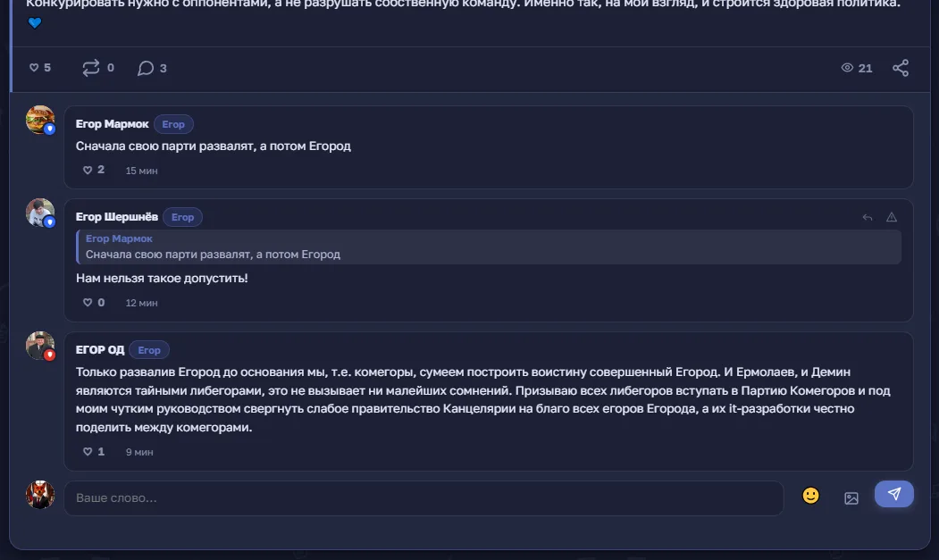The image size is (939, 560).
Task: Click the views eye icon showing 21
Action: pyautogui.click(x=847, y=68)
